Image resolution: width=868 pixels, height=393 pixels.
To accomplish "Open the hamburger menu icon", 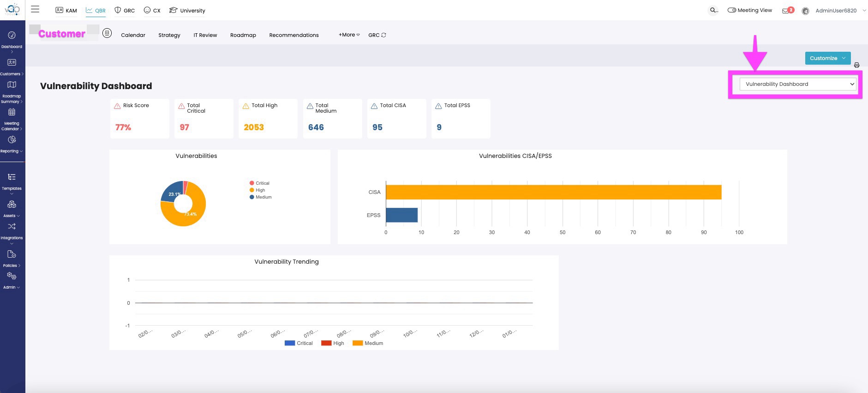I will pyautogui.click(x=35, y=9).
